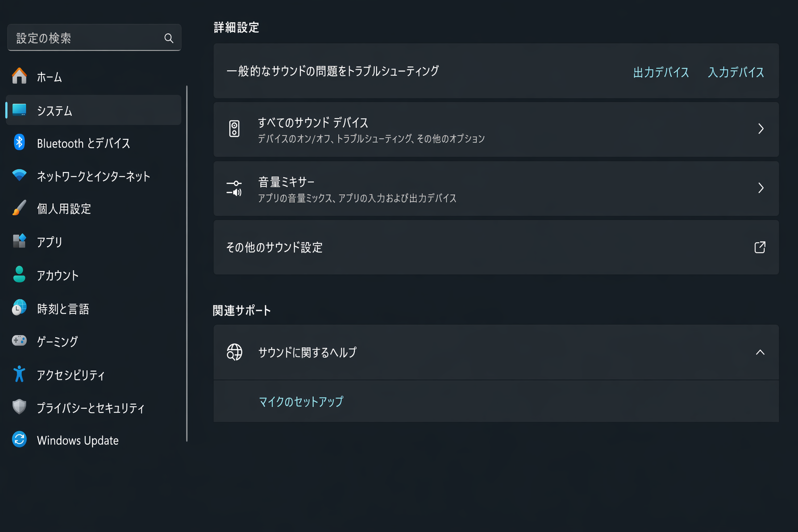Image resolution: width=798 pixels, height=532 pixels.
Task: Go to Bluetooth とデバイス settings
Action: 94,143
